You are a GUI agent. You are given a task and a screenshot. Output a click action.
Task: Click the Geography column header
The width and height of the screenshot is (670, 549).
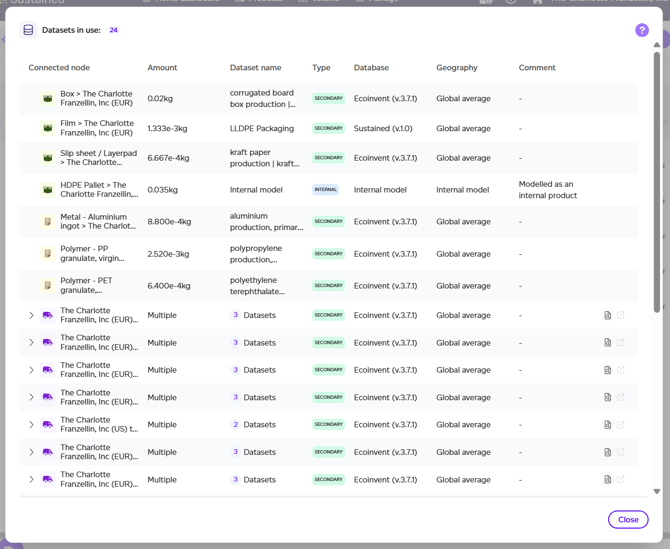pyautogui.click(x=456, y=68)
